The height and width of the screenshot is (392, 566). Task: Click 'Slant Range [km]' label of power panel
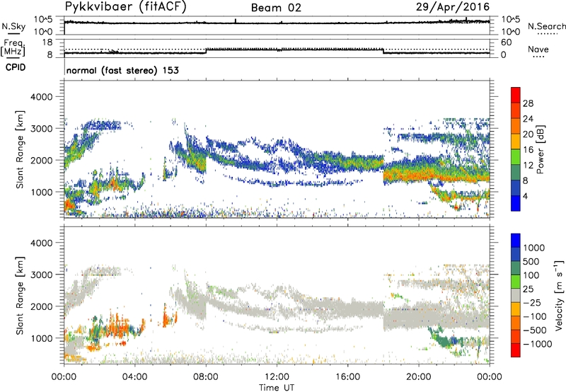click(20, 149)
